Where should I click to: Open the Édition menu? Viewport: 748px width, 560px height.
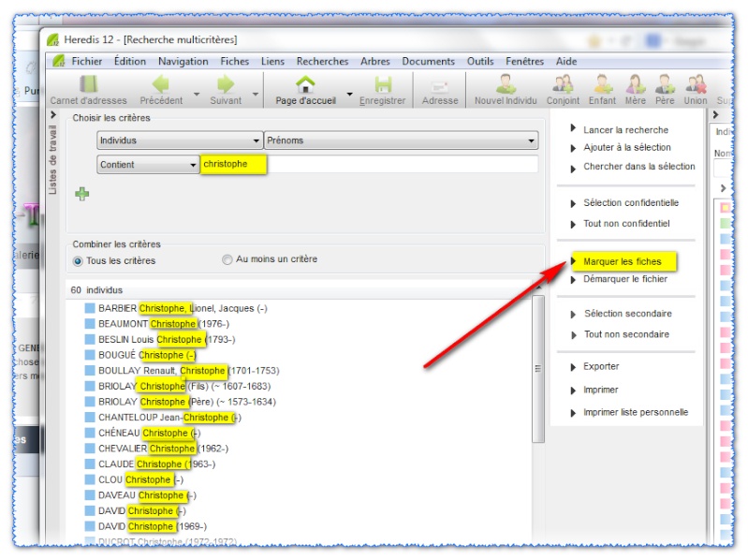(x=130, y=61)
